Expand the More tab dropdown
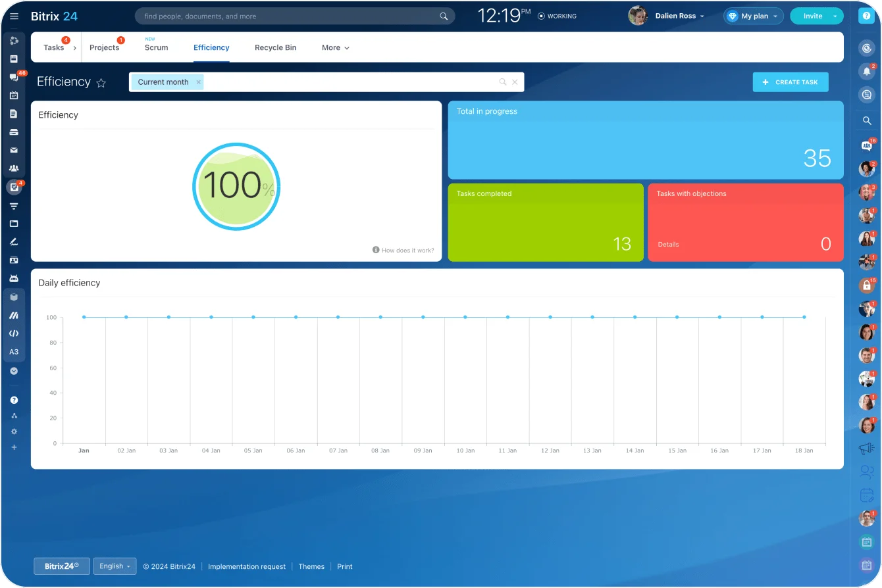 point(335,48)
